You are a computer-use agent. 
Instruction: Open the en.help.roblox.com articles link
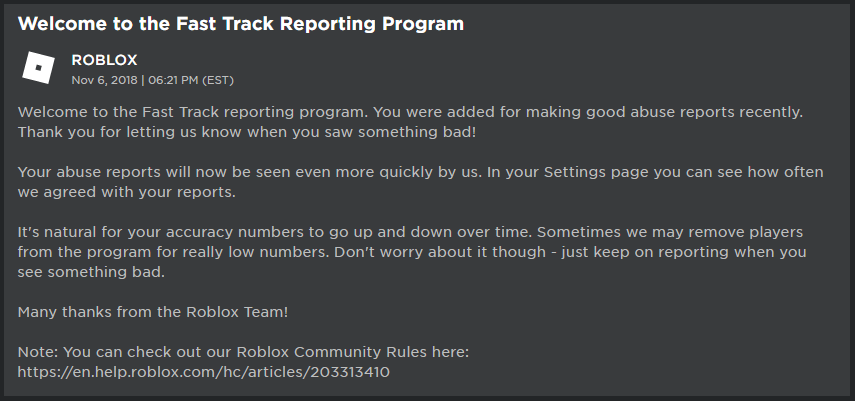[x=203, y=372]
